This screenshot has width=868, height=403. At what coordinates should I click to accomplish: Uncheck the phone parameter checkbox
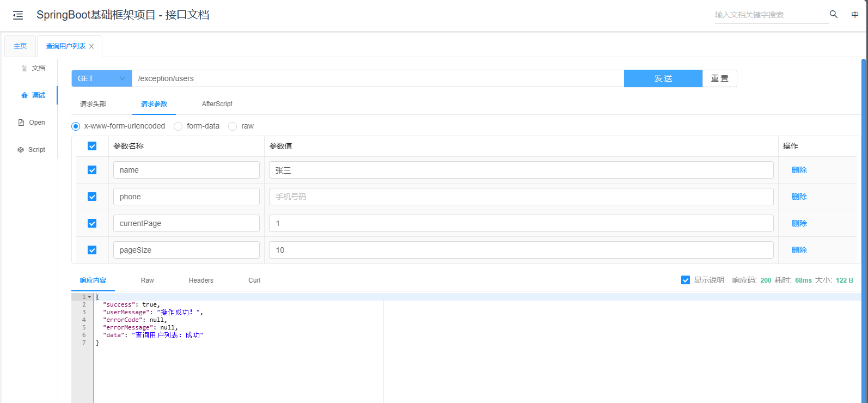pyautogui.click(x=92, y=197)
